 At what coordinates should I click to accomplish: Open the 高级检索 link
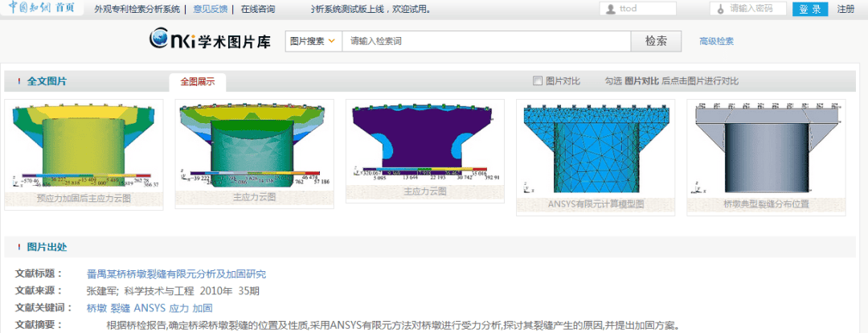coord(716,42)
